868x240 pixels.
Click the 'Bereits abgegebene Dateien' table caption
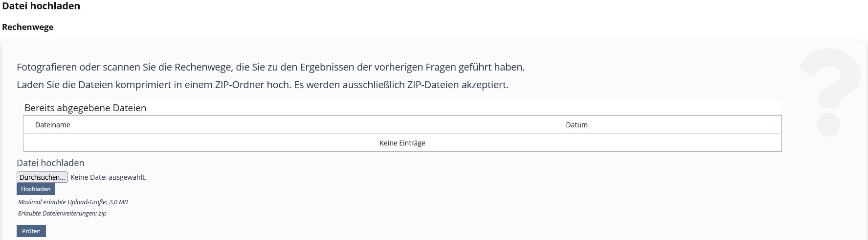(x=85, y=108)
